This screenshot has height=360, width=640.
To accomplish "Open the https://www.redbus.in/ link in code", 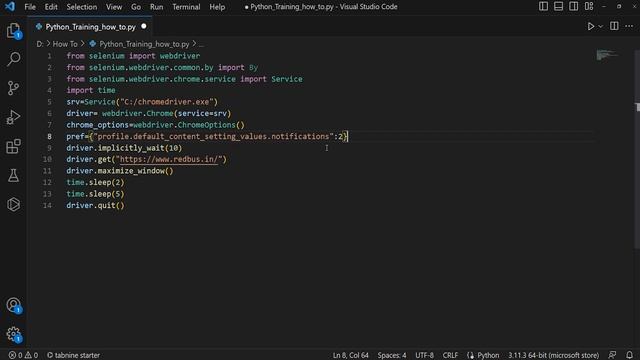I will coord(169,160).
